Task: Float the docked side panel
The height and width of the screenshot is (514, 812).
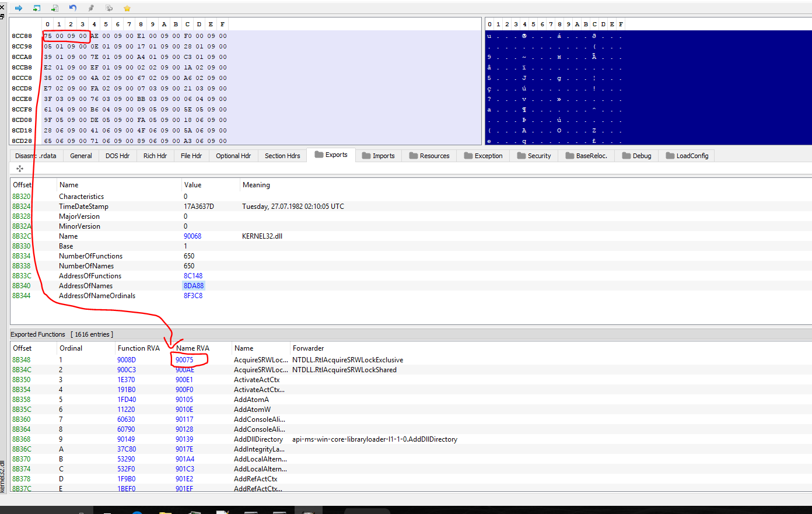Action: tap(2, 16)
